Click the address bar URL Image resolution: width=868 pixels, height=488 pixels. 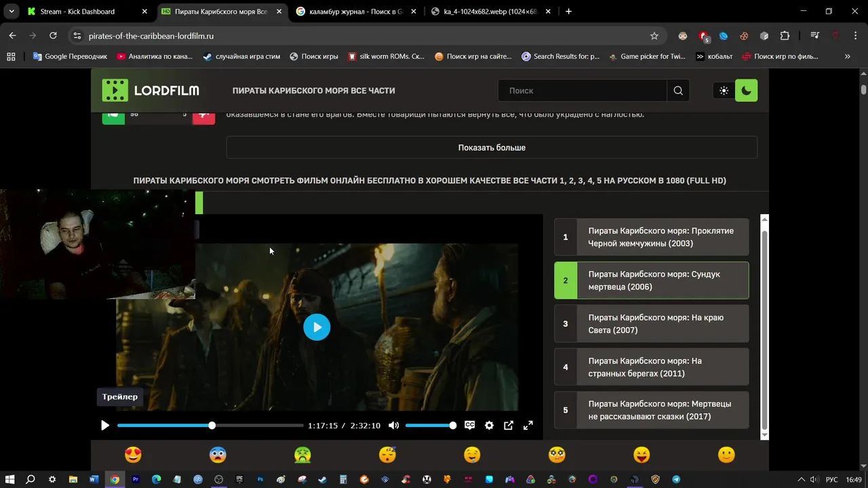point(151,36)
